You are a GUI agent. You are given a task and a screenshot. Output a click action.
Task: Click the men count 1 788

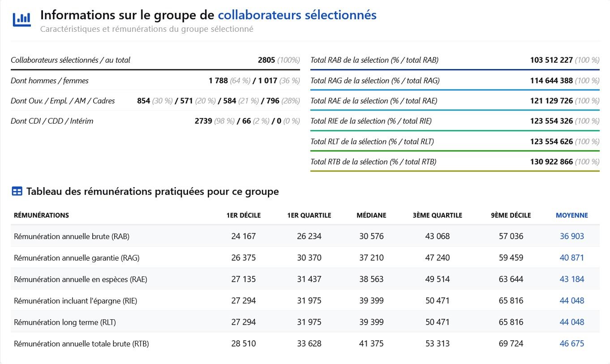pos(218,81)
